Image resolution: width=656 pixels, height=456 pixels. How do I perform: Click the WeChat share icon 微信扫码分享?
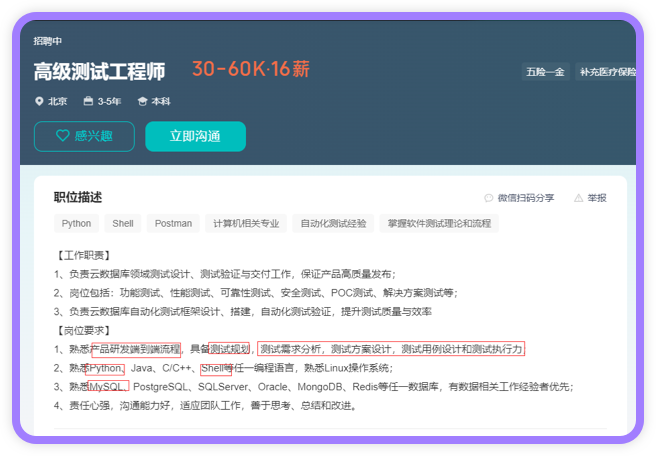(x=489, y=198)
